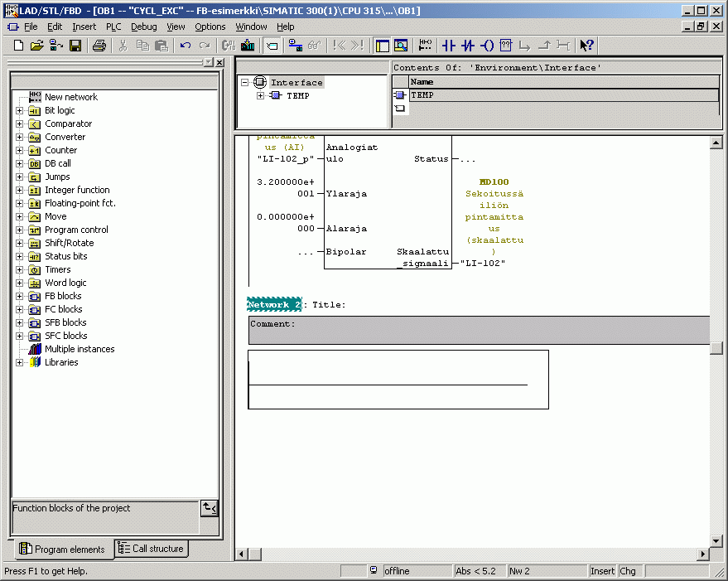The image size is (728, 581).
Task: Click the Download to PLC icon
Action: [248, 46]
